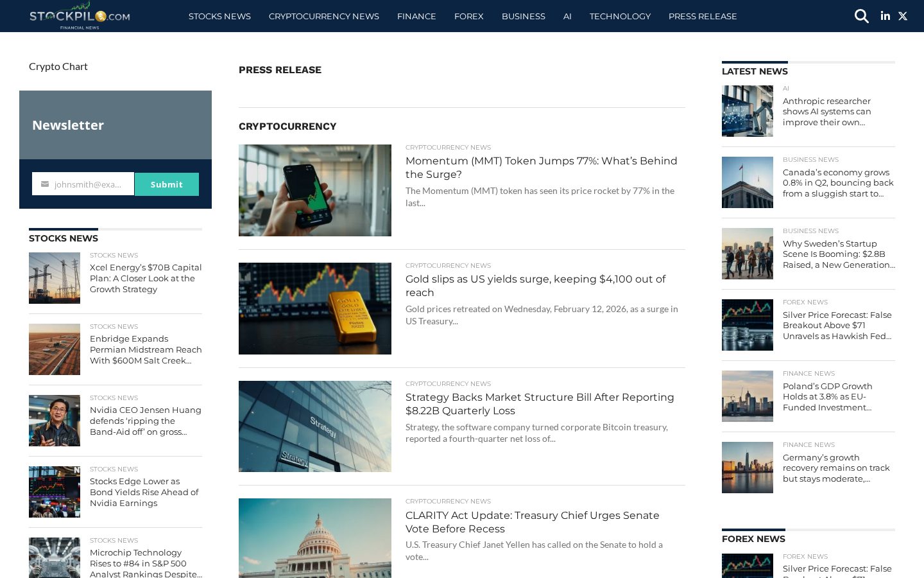Open Momentum (MMT) Token Jumps 77% headline
The width and height of the screenshot is (924, 578).
[541, 168]
